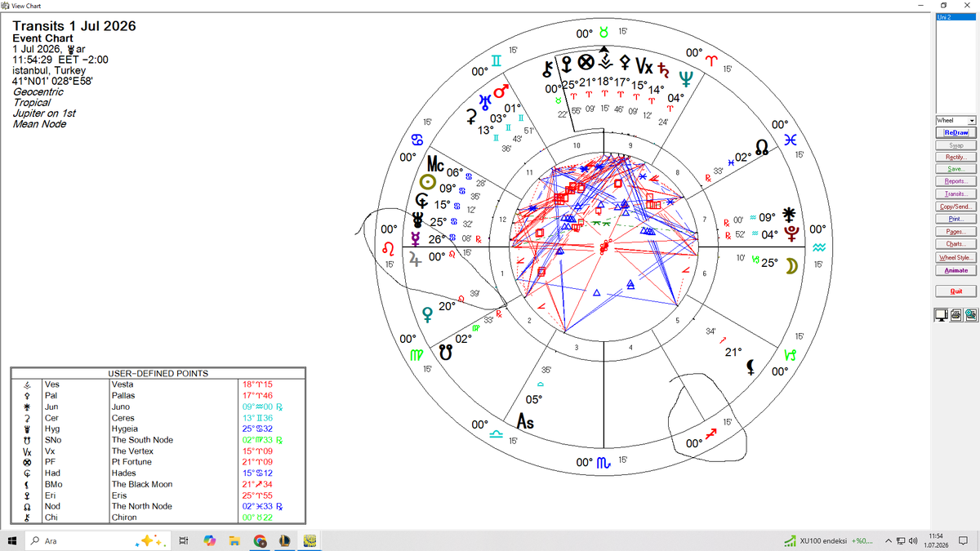Click the Save button
The image size is (980, 551).
(955, 169)
